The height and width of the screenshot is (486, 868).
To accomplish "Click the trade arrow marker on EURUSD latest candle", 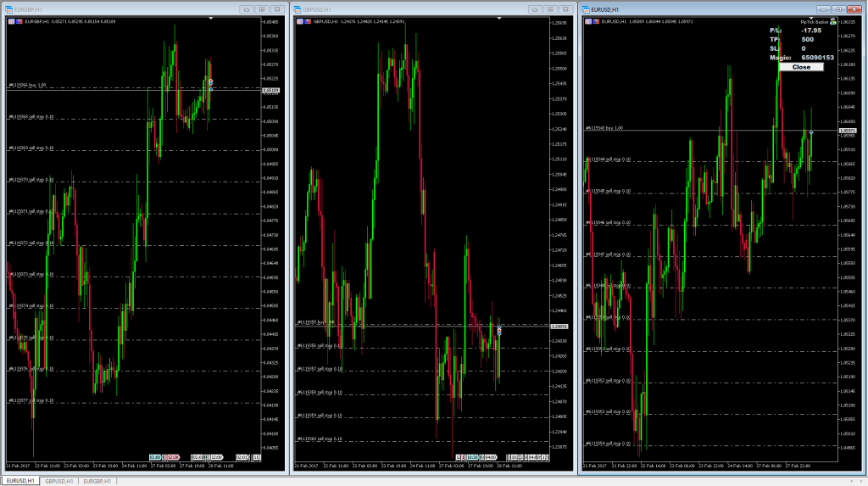I will (x=811, y=132).
